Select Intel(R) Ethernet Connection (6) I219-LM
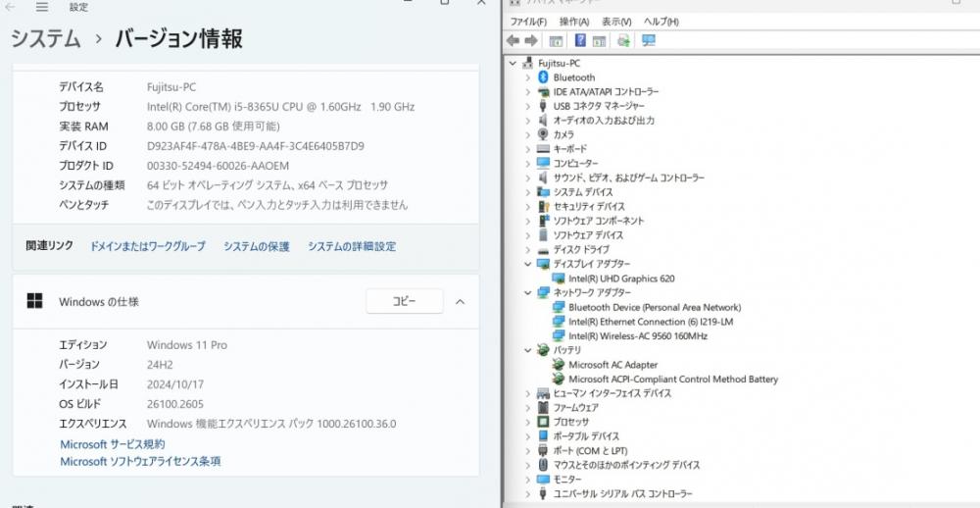 (651, 322)
